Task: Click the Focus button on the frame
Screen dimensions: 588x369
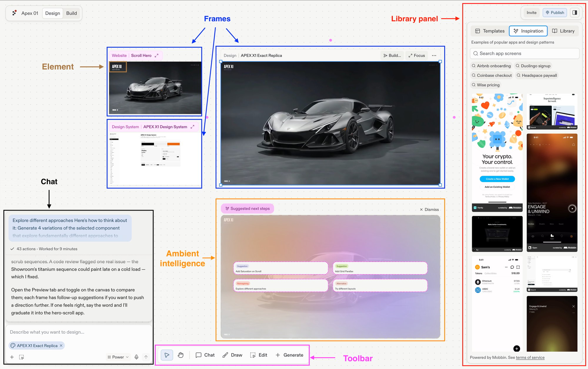Action: [x=417, y=56]
